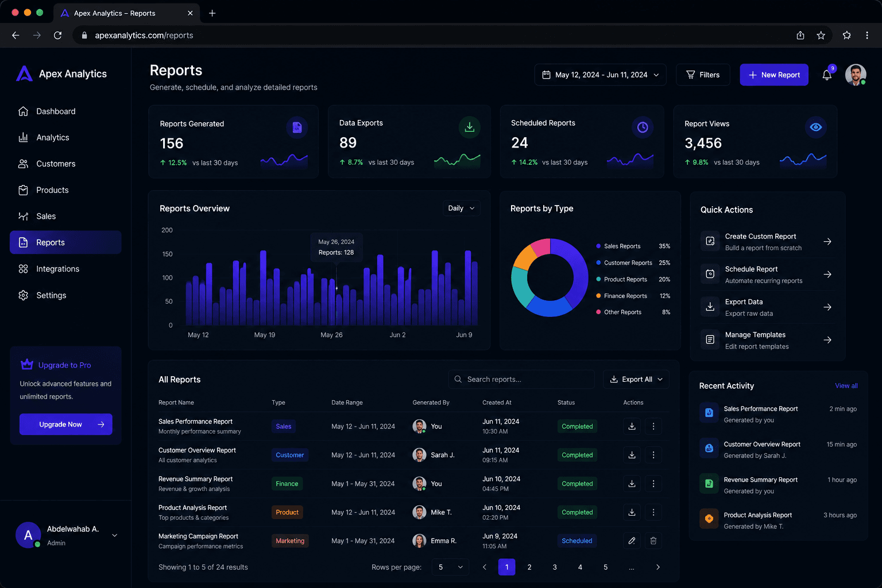The width and height of the screenshot is (882, 588).
Task: Go to page 3 of results
Action: 555,567
